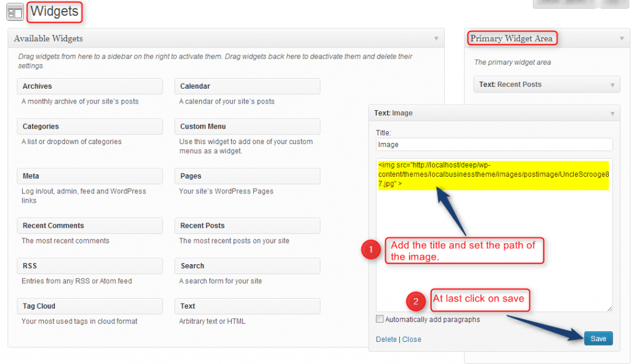Viewport: 631px width, 364px height.
Task: Select the Categories widget
Action: pyautogui.click(x=89, y=127)
